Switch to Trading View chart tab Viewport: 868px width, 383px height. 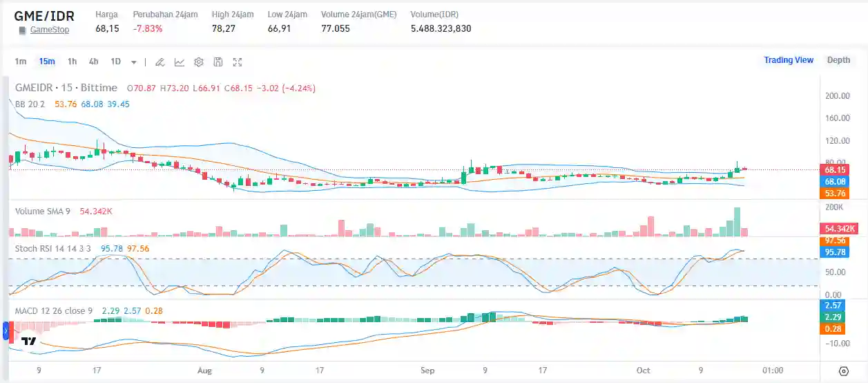[x=789, y=60]
